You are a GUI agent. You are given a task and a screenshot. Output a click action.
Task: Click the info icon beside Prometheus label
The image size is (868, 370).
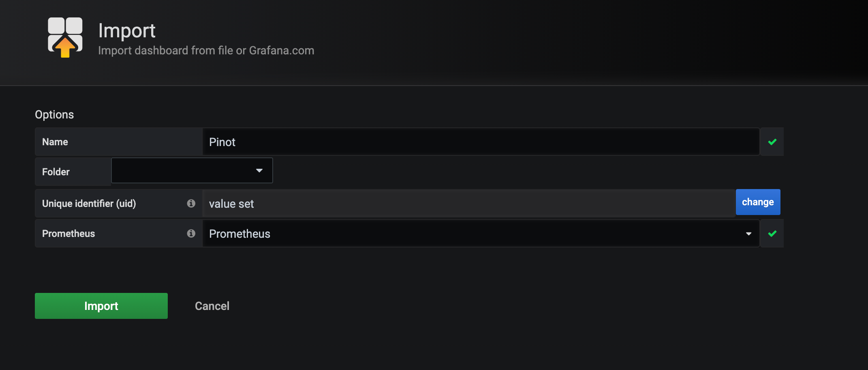pyautogui.click(x=191, y=233)
